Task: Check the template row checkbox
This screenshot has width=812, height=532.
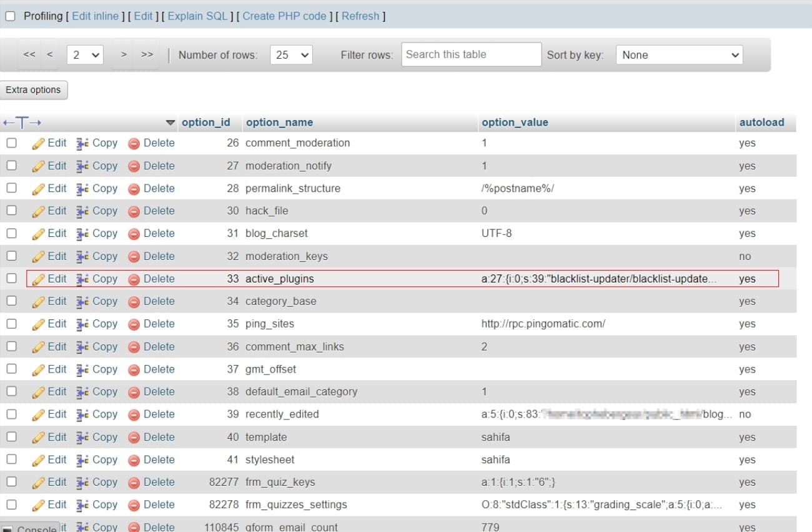Action: click(11, 437)
